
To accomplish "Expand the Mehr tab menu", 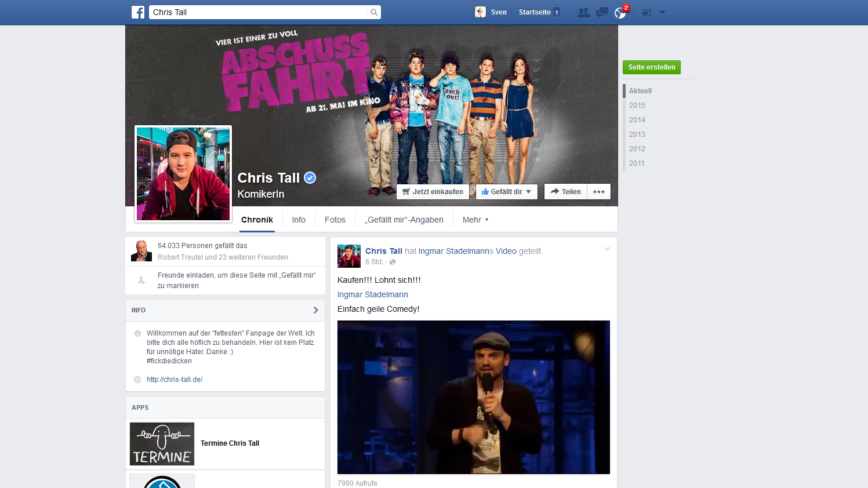I will tap(475, 220).
